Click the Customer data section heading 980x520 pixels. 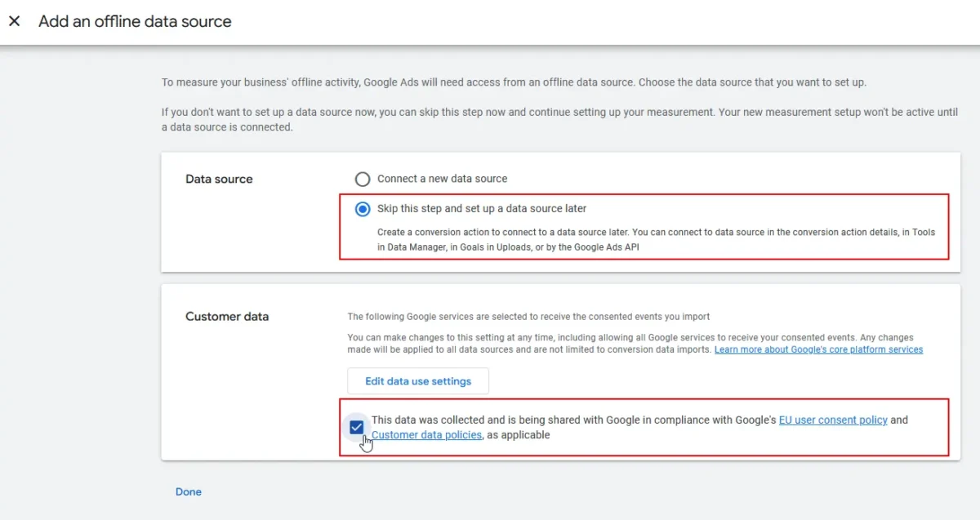tap(227, 316)
